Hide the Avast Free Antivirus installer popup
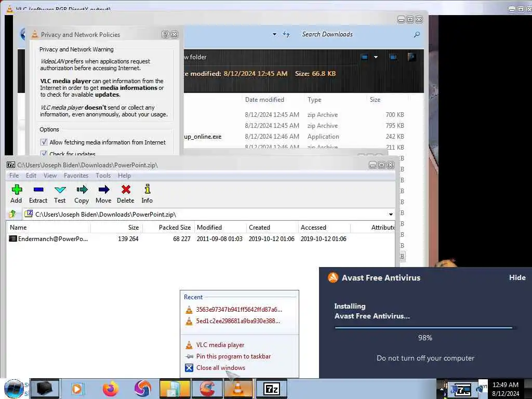 (517, 277)
